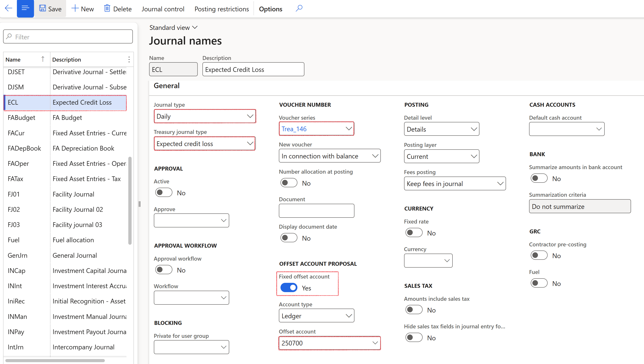Click the New plus icon
Screen dimensions: 644x364
click(75, 8)
